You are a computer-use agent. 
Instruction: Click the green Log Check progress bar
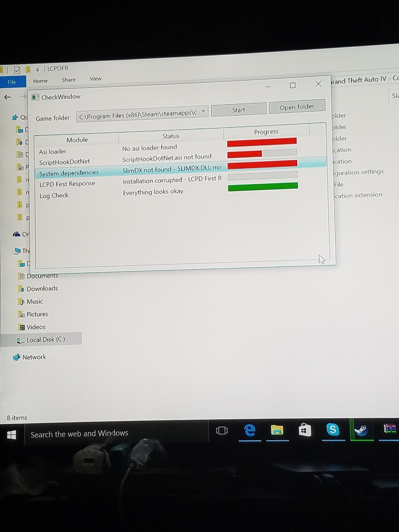coord(263,187)
